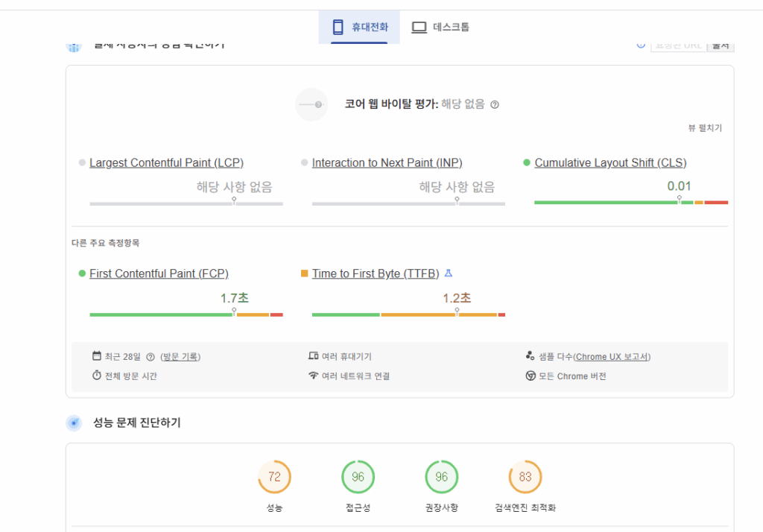Open the 방문 기록 link
This screenshot has height=532, width=763.
pos(180,357)
